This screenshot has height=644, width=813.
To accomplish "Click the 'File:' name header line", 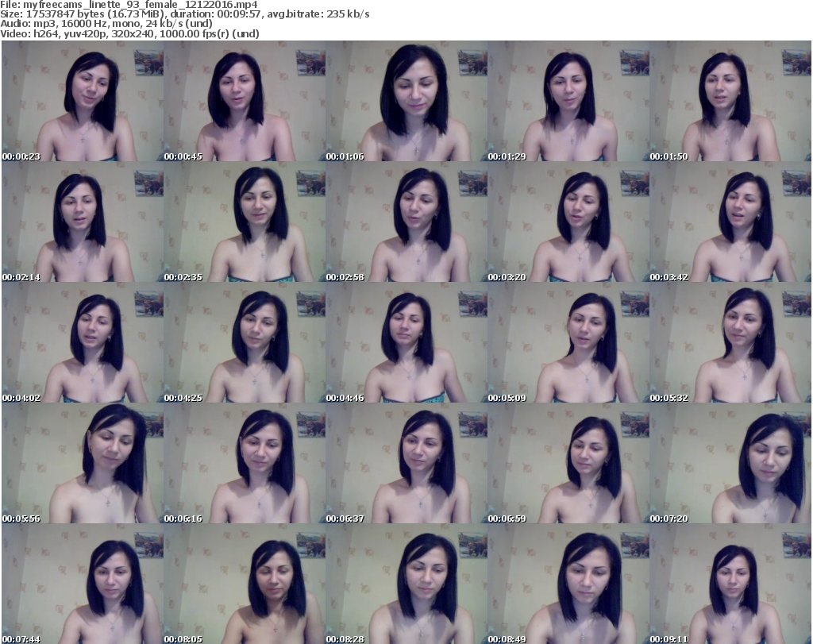I will [x=129, y=5].
